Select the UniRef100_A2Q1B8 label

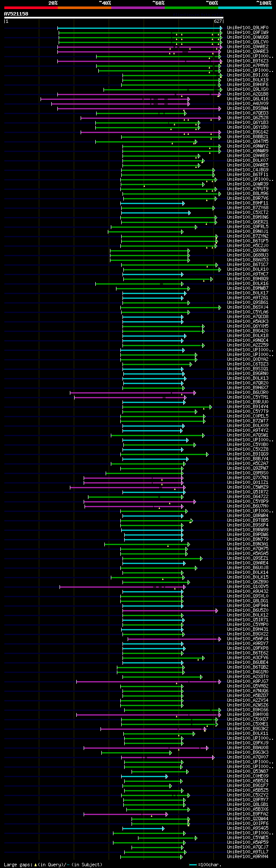(x=248, y=94)
